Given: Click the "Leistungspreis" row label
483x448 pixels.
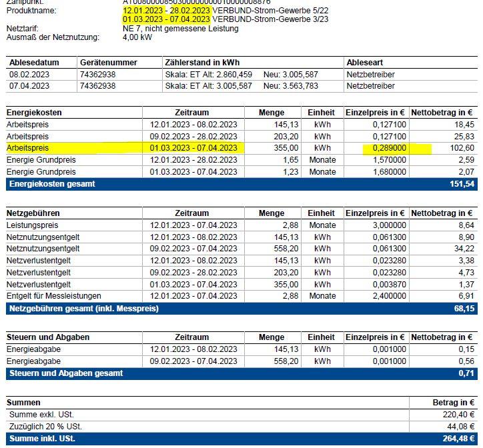Looking at the screenshot, I should 32,225.
